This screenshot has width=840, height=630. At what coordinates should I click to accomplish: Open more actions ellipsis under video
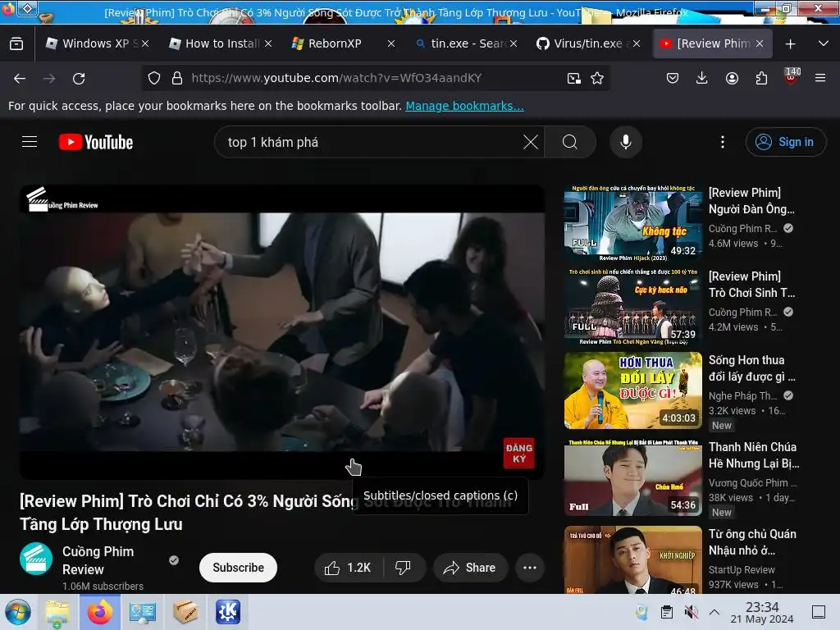pyautogui.click(x=530, y=568)
